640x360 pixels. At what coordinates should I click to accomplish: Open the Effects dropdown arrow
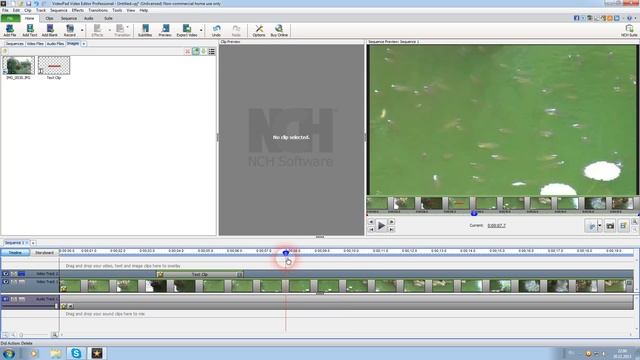tap(109, 30)
